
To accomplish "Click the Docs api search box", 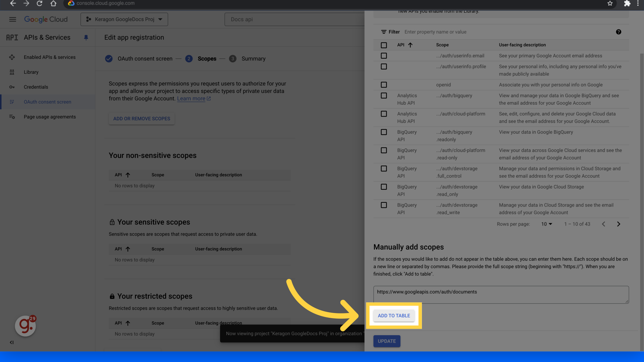I will (294, 19).
